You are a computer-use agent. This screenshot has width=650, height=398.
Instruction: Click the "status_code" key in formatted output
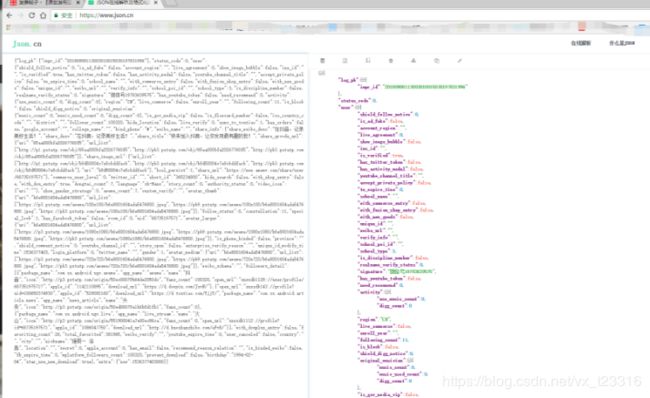pyautogui.click(x=355, y=100)
